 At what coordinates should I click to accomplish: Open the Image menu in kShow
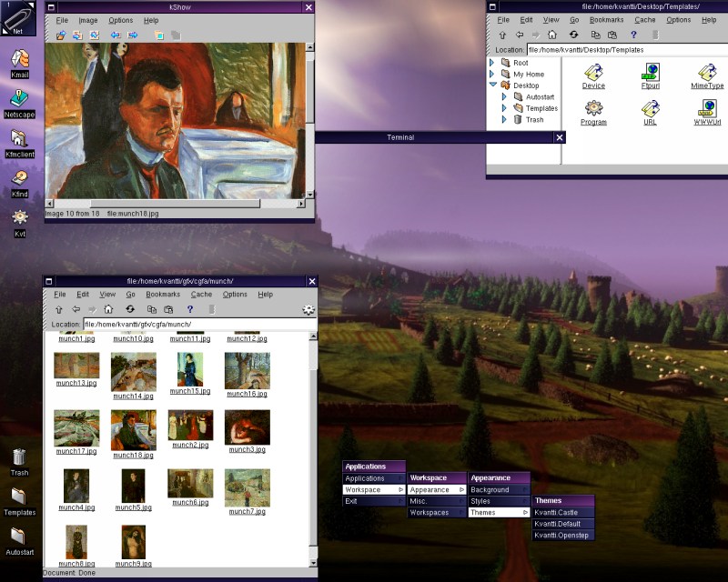click(x=88, y=20)
